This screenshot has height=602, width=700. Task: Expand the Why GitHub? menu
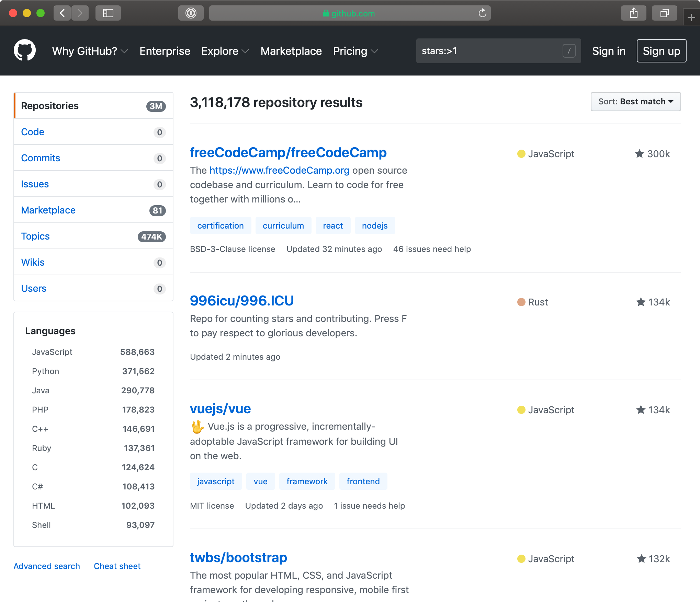pos(90,51)
